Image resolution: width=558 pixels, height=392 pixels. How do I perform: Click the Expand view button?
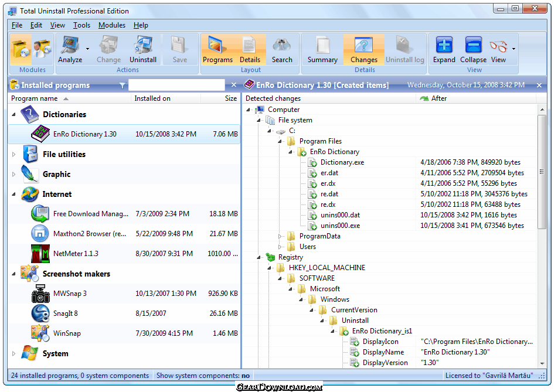pos(444,50)
